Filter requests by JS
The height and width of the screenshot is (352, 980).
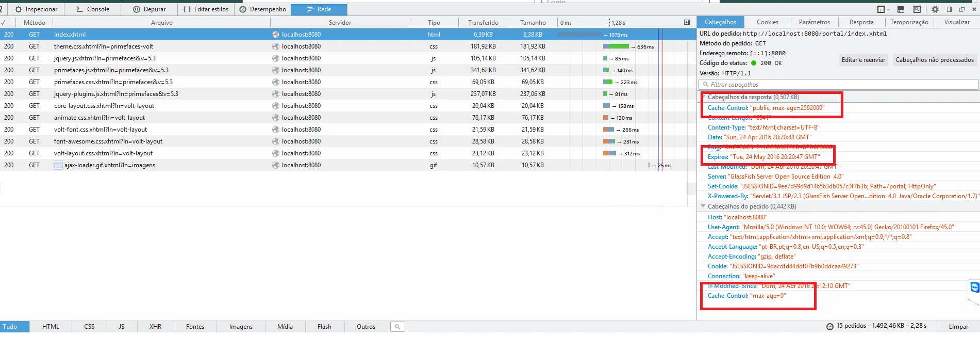(x=122, y=327)
